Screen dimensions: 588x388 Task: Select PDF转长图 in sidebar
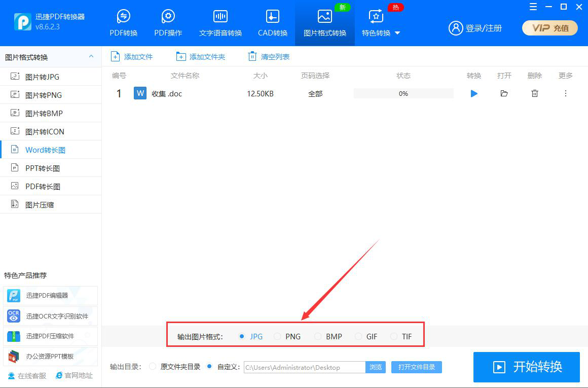pos(51,187)
